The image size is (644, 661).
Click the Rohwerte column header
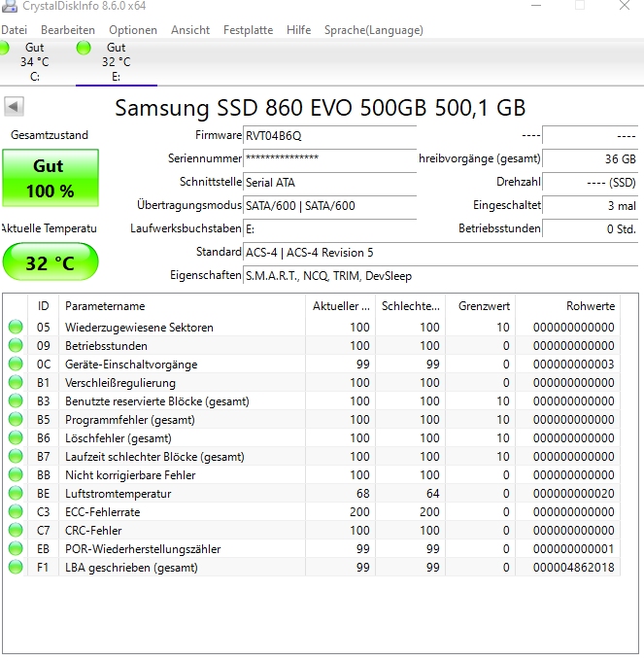(568, 306)
